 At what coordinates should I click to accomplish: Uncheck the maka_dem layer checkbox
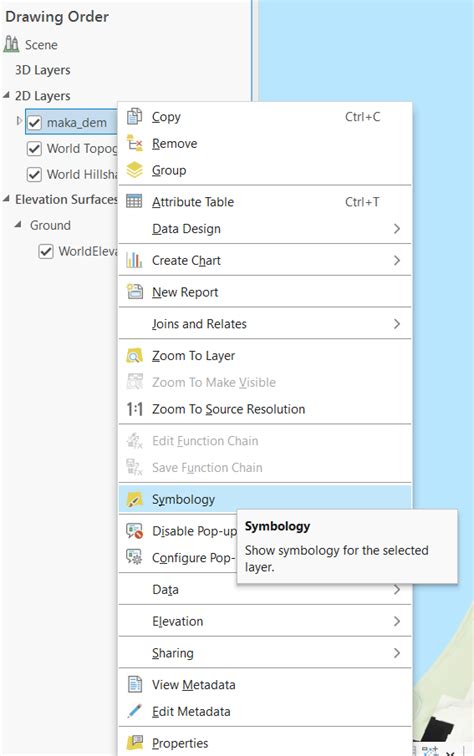34,122
